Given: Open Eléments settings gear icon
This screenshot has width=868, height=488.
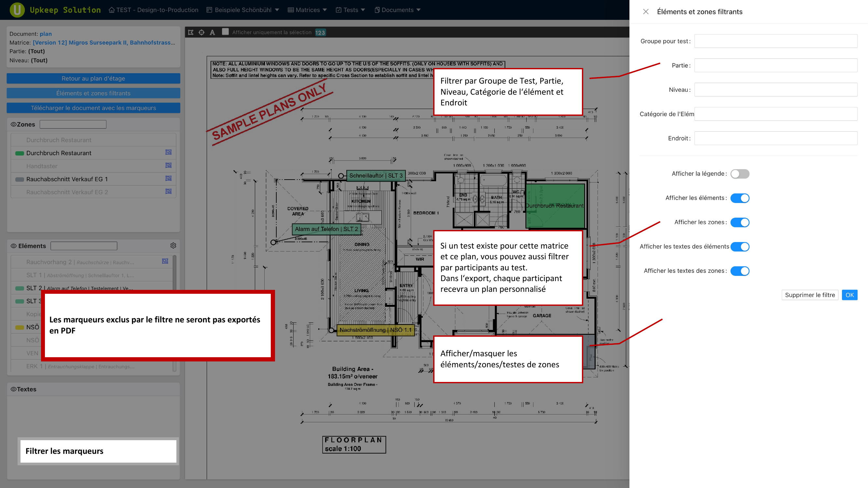Looking at the screenshot, I should point(173,246).
